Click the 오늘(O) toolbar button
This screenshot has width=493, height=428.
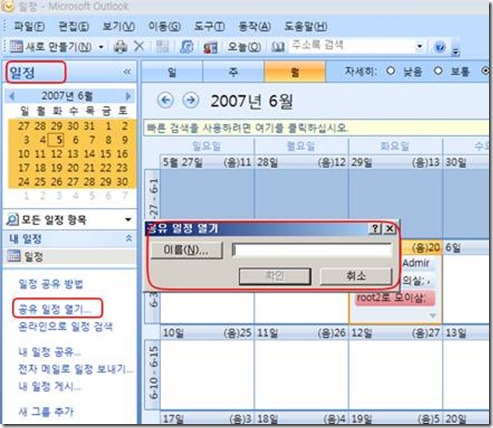[244, 47]
